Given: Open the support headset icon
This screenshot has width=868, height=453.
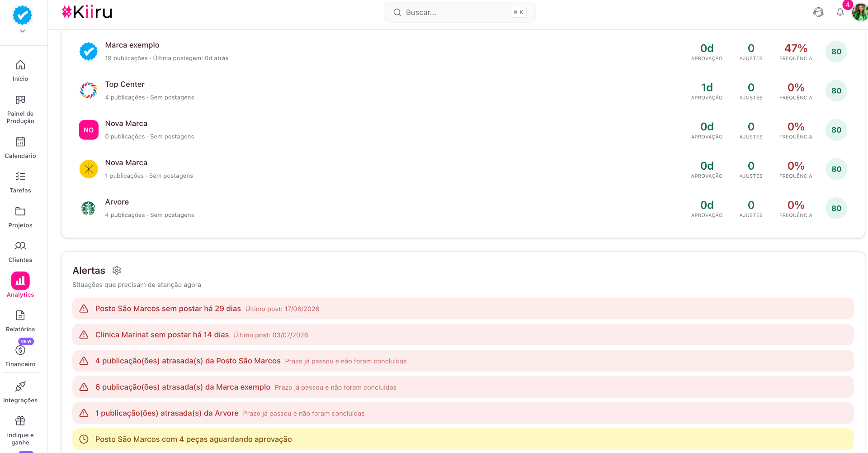Looking at the screenshot, I should tap(819, 12).
